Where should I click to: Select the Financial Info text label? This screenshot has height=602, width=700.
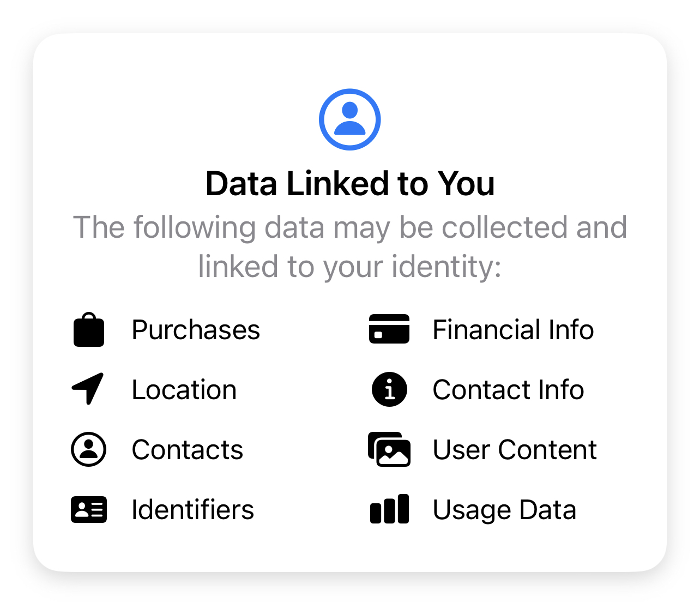513,330
